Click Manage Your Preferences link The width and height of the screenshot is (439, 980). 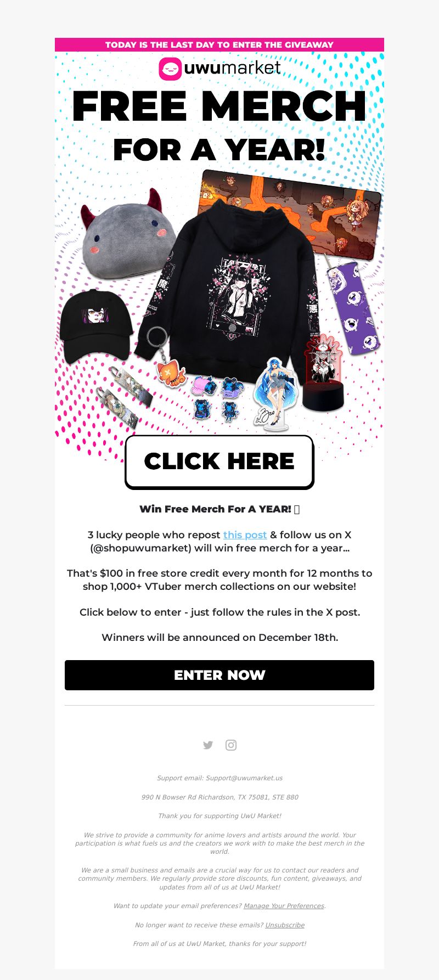click(x=284, y=906)
